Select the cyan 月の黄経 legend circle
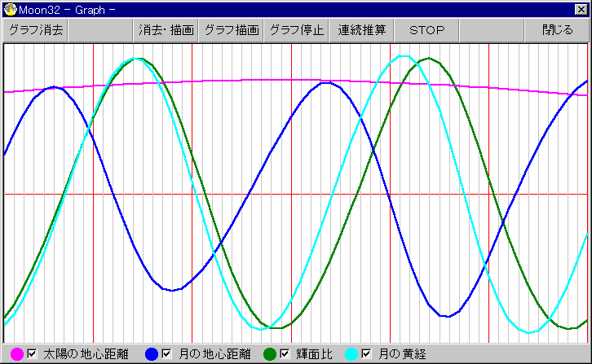Image resolution: width=592 pixels, height=364 pixels. click(x=351, y=353)
